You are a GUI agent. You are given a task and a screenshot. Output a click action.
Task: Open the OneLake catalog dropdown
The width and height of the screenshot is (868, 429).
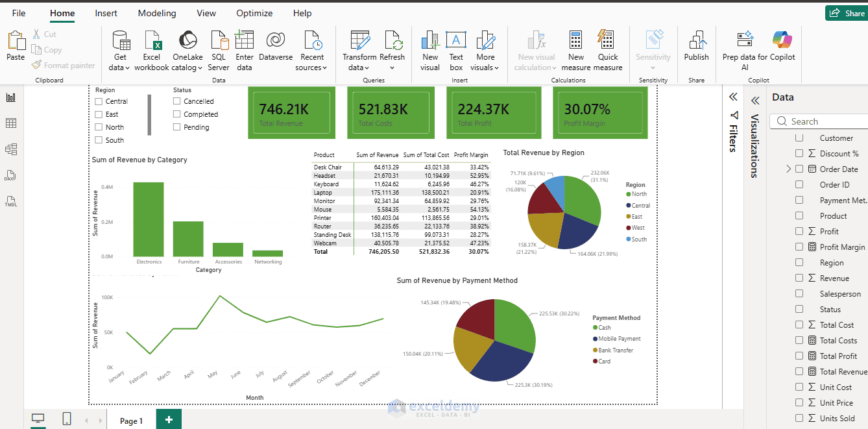click(187, 67)
